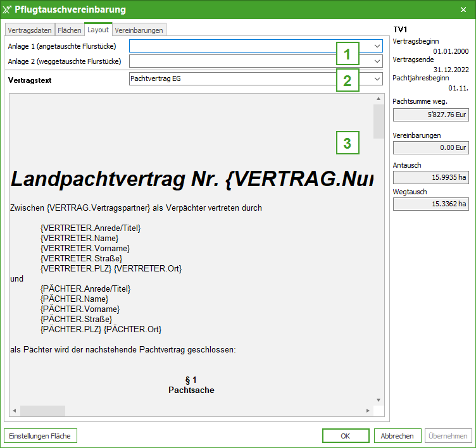Switch to the Vertragsdaten tab
The image size is (476, 448).
click(30, 30)
